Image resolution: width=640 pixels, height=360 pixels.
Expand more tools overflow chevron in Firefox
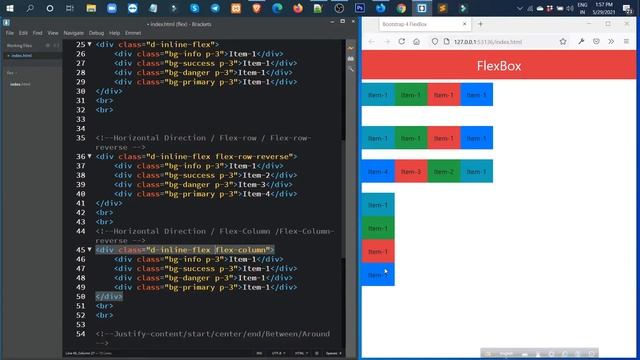click(611, 42)
